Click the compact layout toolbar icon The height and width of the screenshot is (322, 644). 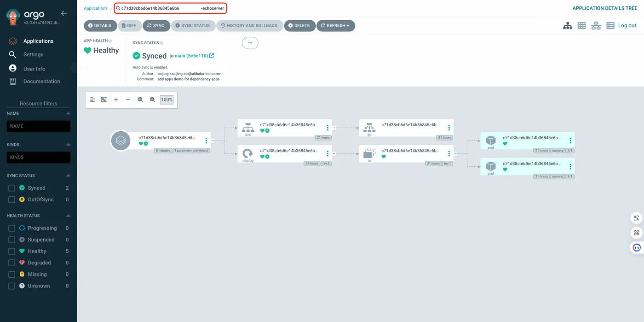pos(92,100)
